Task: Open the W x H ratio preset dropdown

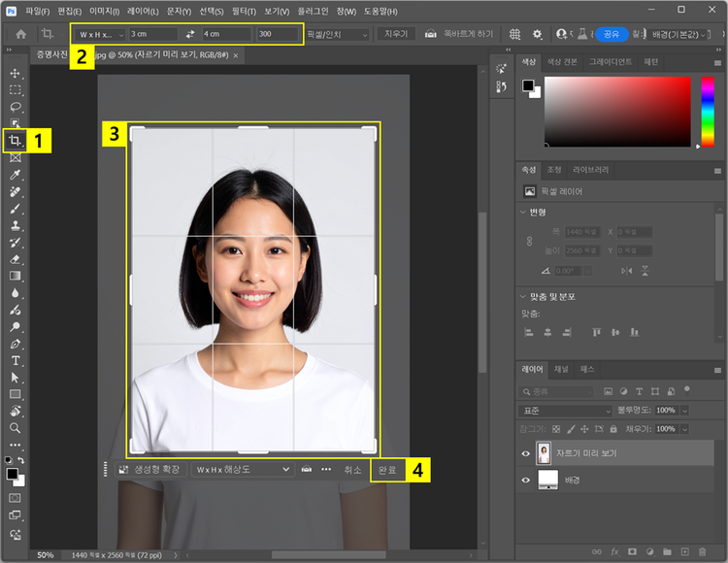Action: point(100,34)
